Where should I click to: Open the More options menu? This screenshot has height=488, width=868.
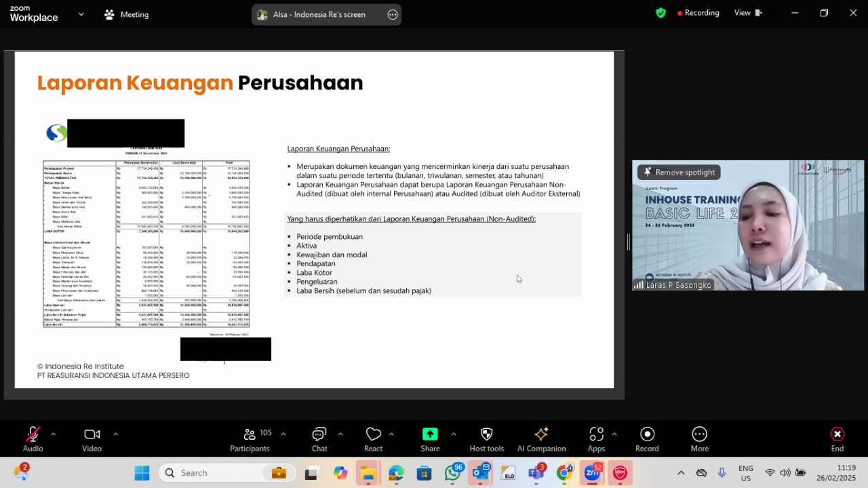coord(699,434)
